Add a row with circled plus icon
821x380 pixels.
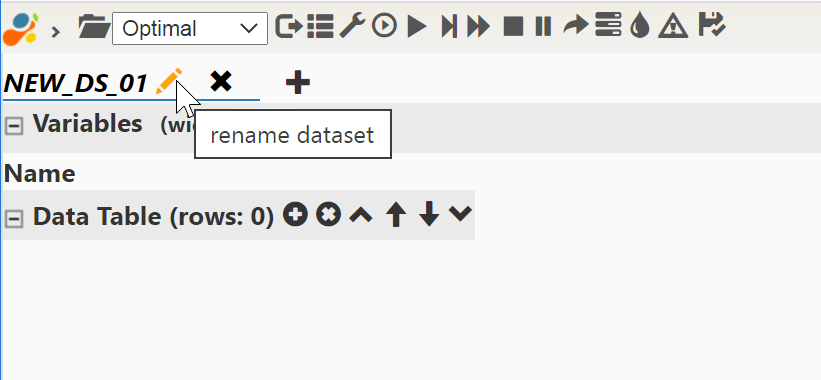295,215
